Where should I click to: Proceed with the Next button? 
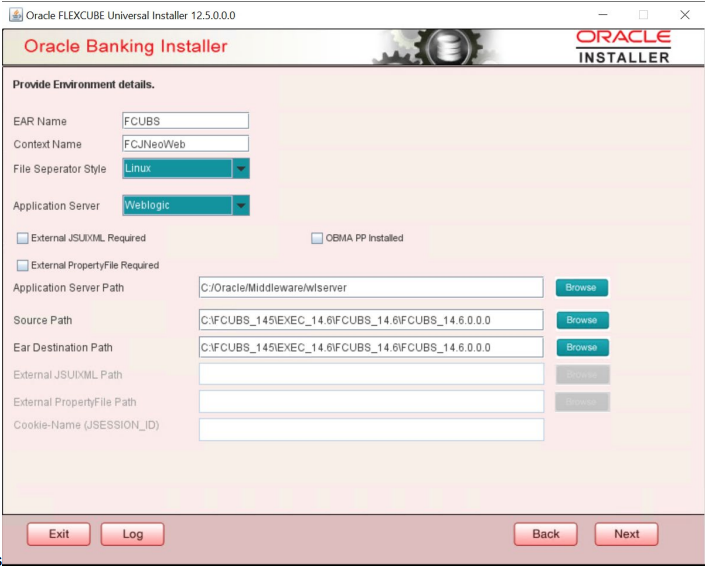pos(626,534)
